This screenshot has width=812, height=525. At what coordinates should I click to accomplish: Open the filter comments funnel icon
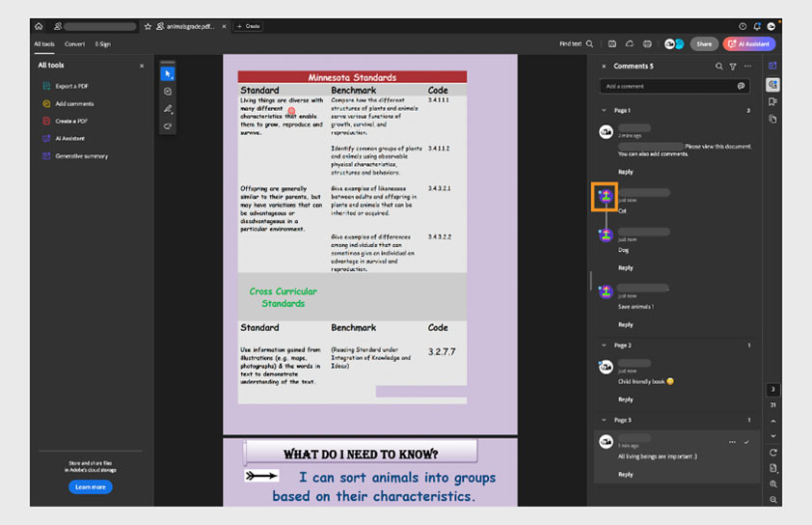click(x=733, y=67)
